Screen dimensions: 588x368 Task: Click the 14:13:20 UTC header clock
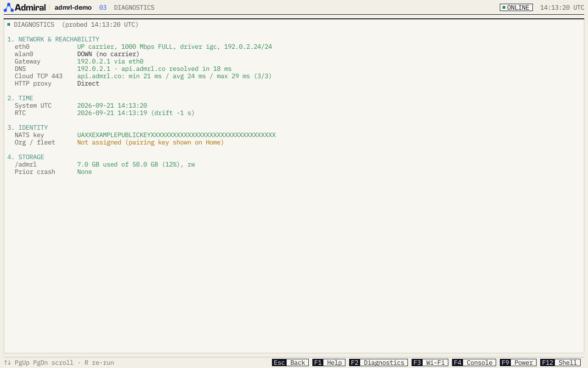(562, 7)
